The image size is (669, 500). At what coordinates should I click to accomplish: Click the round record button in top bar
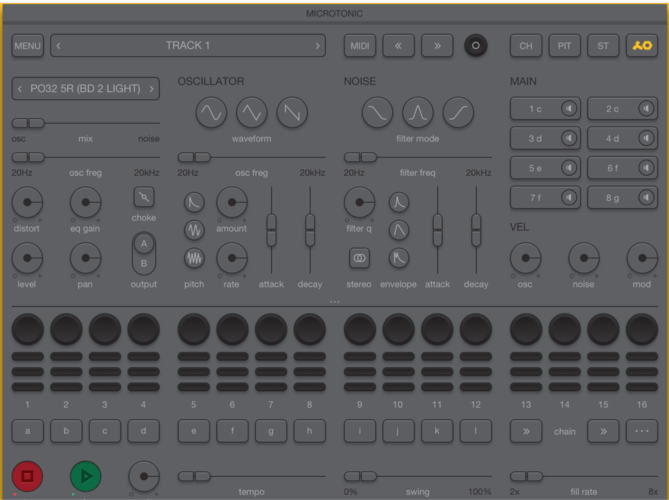[476, 46]
